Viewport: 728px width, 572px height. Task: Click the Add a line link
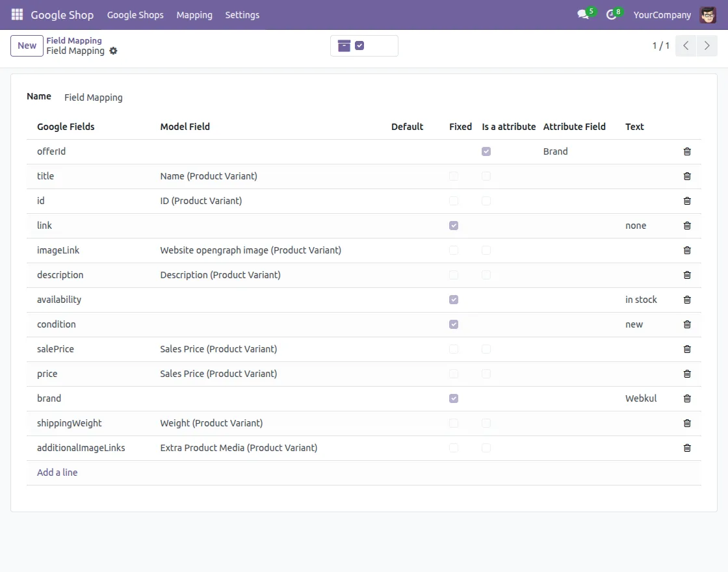pos(57,473)
